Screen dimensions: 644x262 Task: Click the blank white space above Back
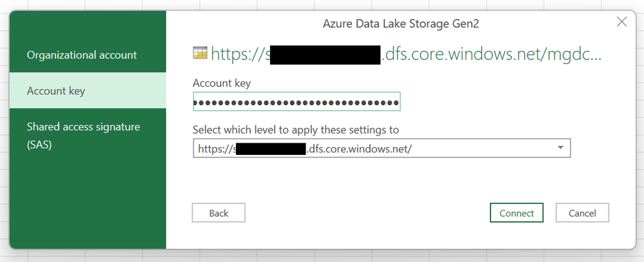[x=322, y=181]
